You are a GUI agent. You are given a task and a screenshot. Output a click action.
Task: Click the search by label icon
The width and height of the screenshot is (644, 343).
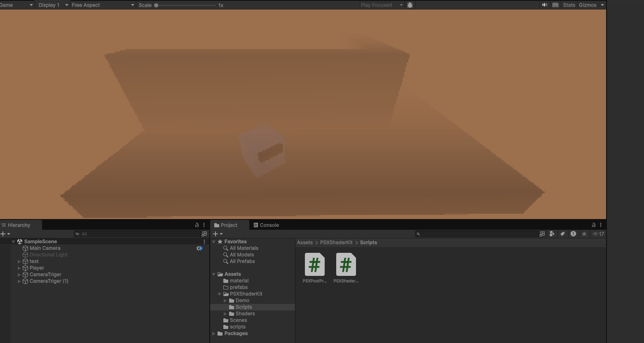point(563,233)
